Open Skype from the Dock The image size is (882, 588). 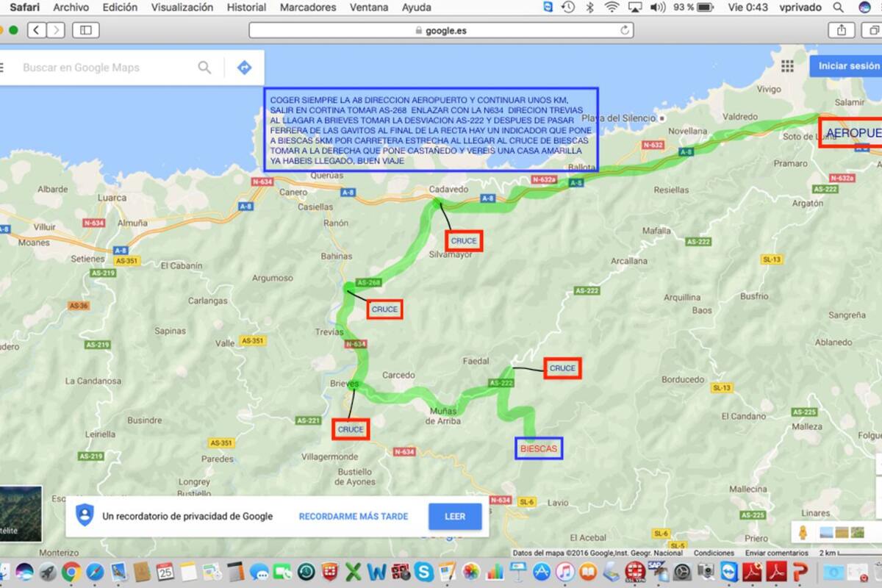tap(423, 572)
